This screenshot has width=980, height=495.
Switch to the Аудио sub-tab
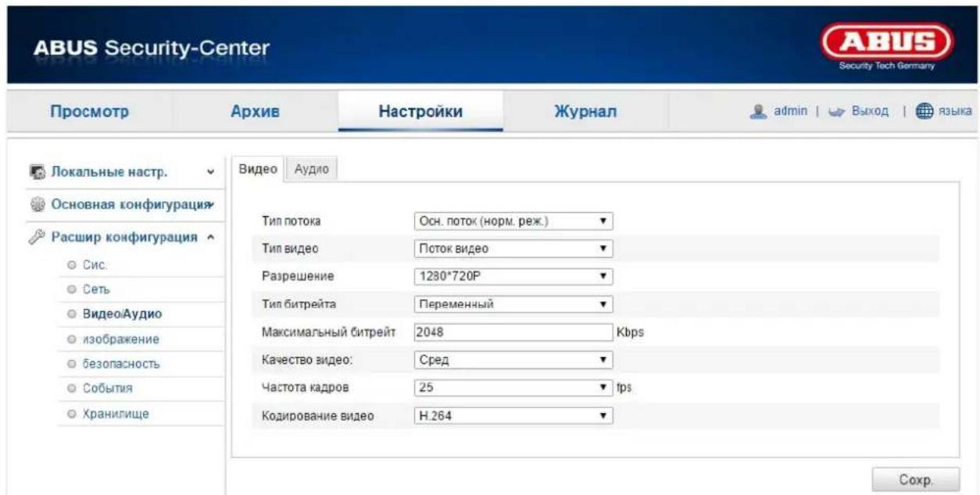pos(310,169)
